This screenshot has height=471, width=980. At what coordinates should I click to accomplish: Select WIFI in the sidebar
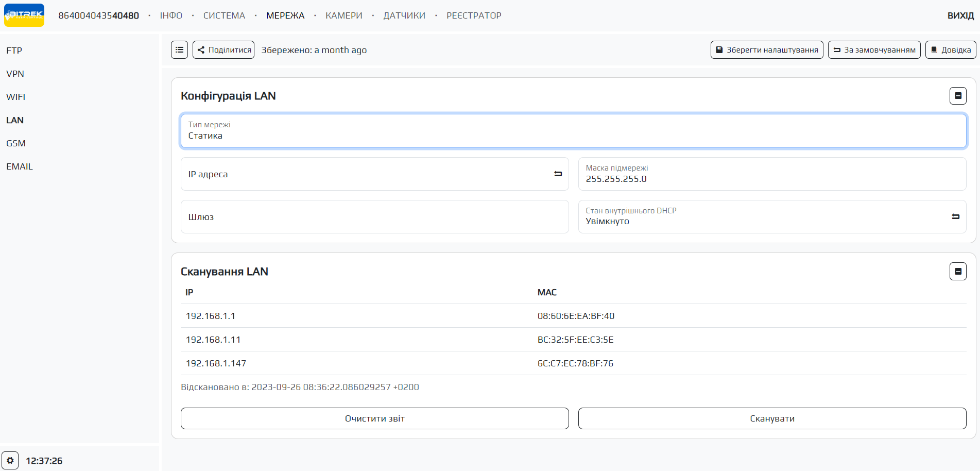point(16,97)
